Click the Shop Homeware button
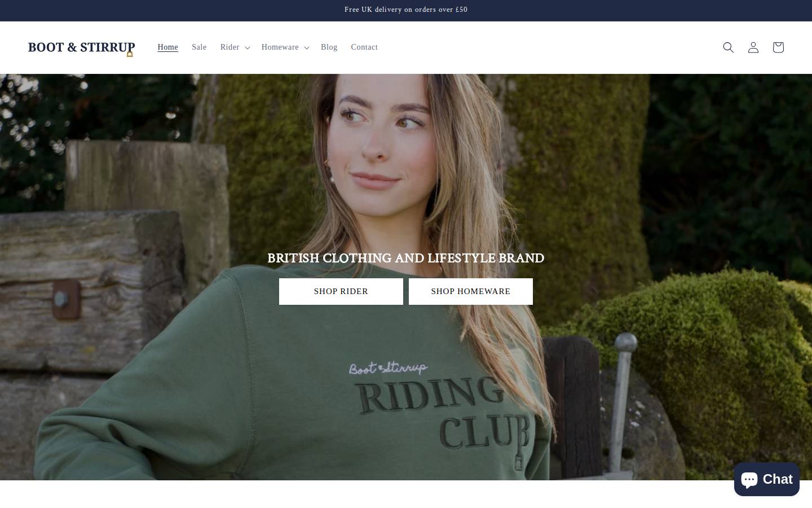 [471, 291]
